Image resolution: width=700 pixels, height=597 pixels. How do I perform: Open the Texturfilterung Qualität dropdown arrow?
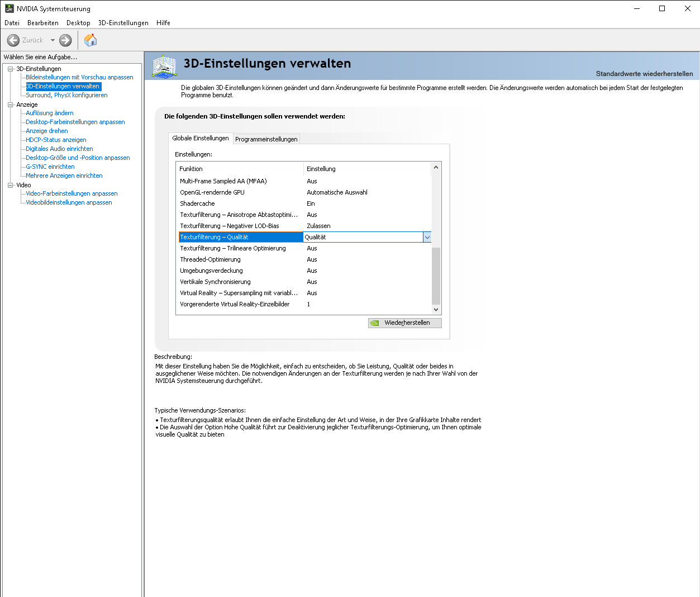tap(427, 237)
